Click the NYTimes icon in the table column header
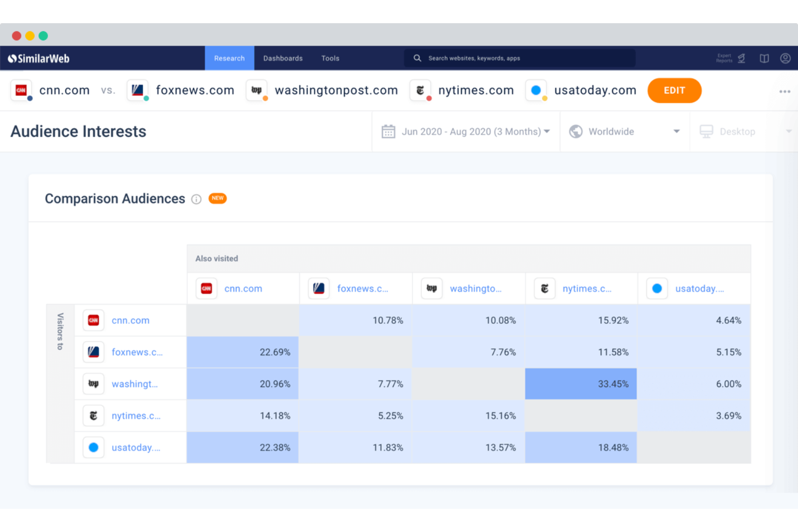The image size is (798, 532). coord(545,289)
